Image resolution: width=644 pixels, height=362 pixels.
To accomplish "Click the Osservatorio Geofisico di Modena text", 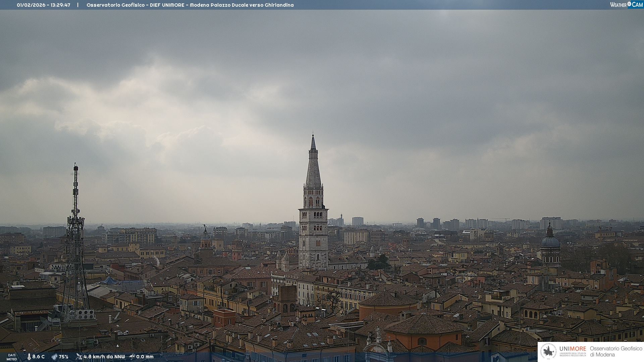I will pos(616,351).
